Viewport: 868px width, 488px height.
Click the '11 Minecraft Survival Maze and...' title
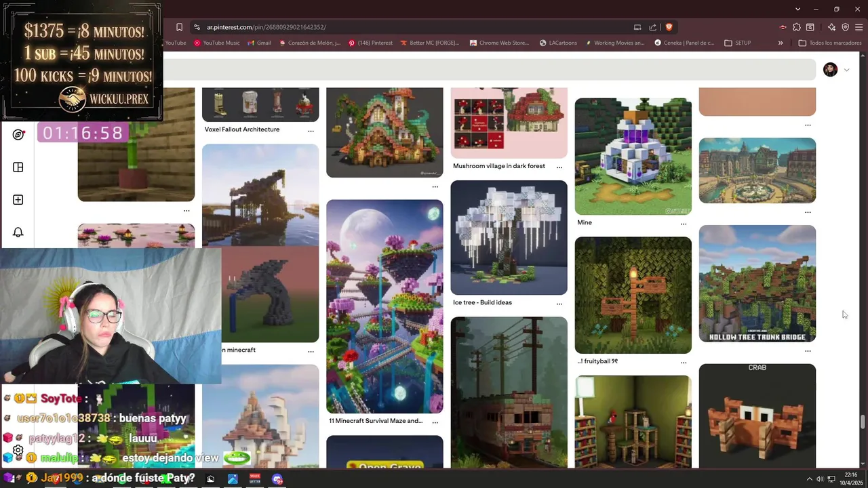point(376,421)
